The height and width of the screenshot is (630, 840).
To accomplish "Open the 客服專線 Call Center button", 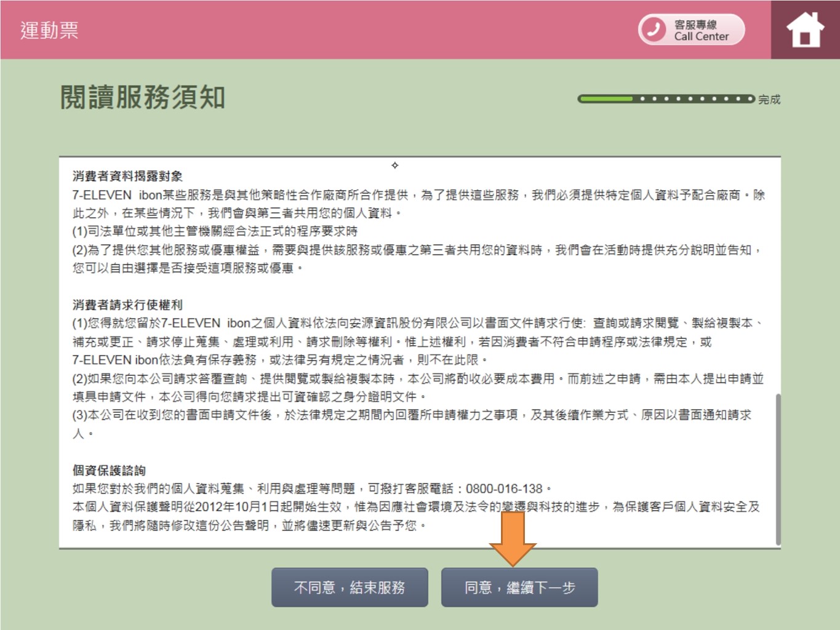I will (x=691, y=30).
